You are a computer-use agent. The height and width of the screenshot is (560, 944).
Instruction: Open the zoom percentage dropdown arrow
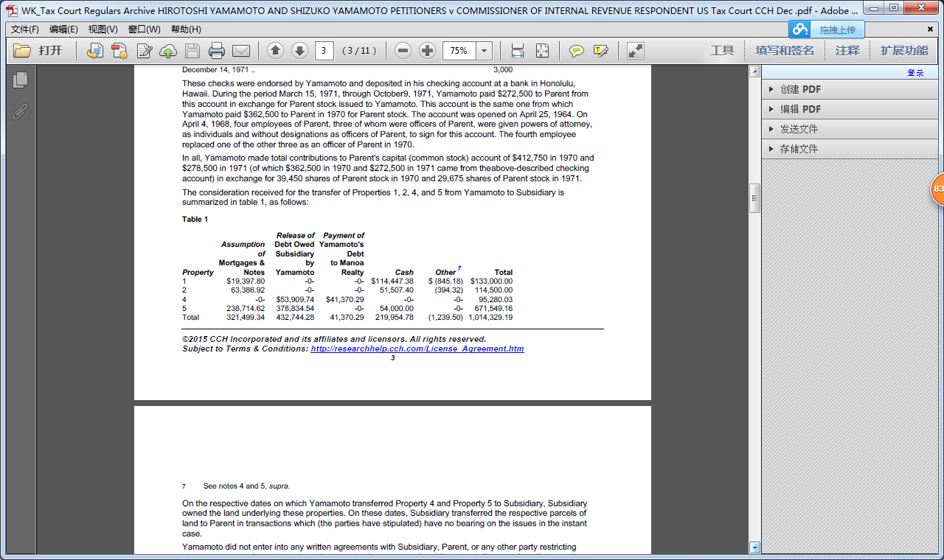click(485, 51)
